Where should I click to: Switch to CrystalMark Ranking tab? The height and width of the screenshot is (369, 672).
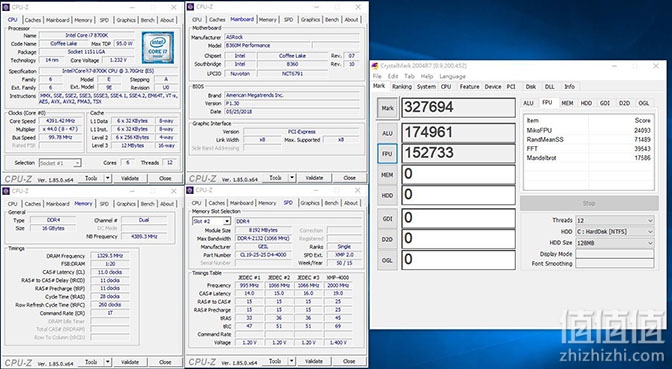pyautogui.click(x=402, y=87)
